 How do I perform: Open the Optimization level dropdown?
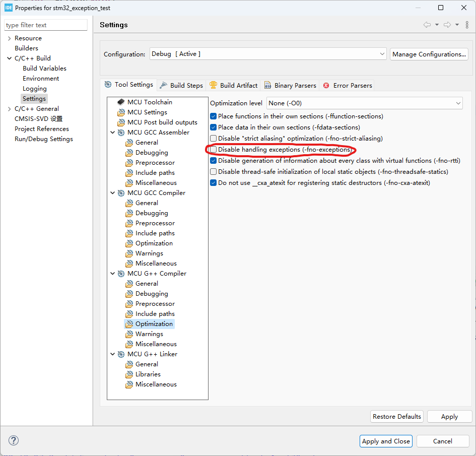[364, 103]
